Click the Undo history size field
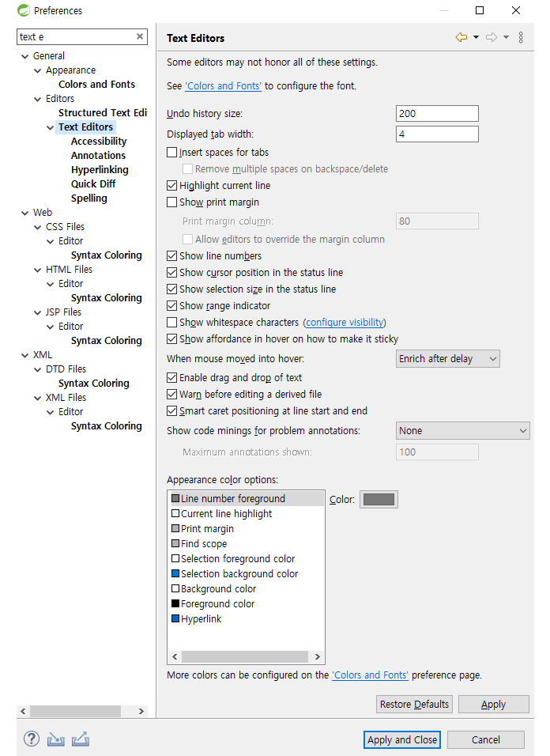 point(437,114)
